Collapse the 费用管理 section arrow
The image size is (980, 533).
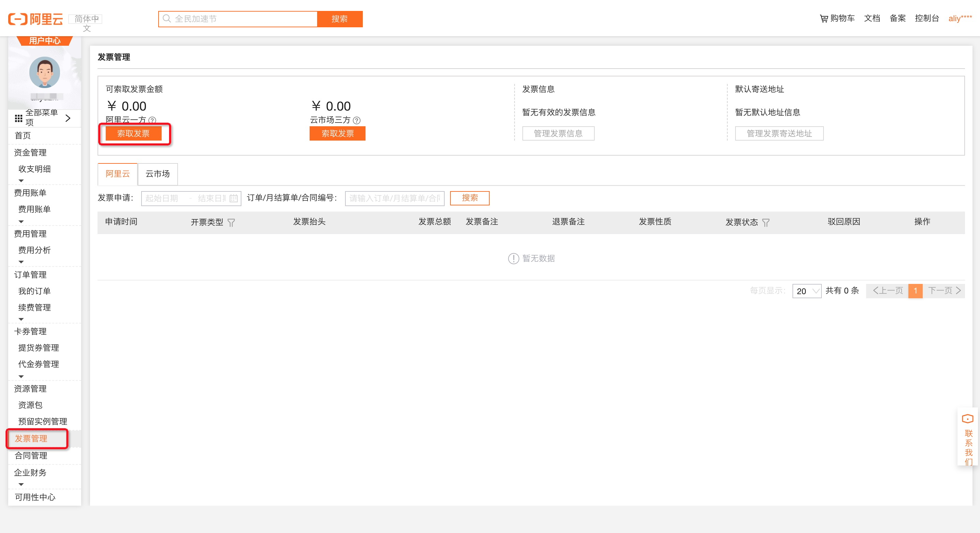pyautogui.click(x=21, y=262)
